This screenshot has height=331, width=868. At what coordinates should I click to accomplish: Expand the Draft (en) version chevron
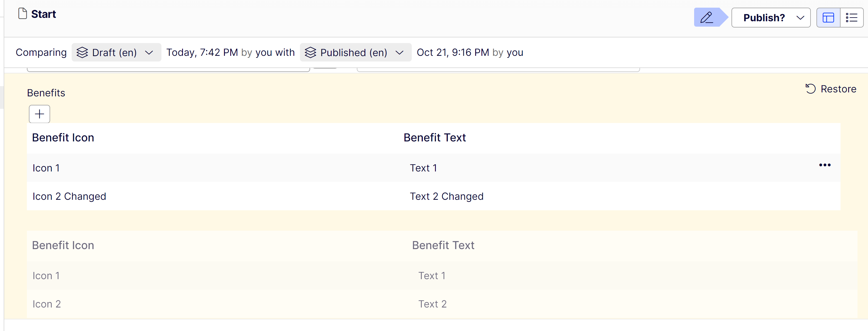tap(149, 53)
